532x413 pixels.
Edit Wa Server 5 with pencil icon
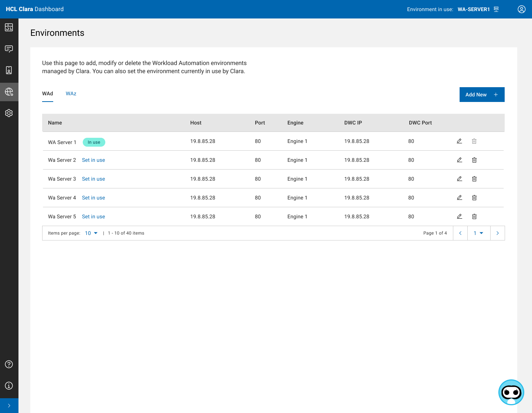tap(459, 216)
